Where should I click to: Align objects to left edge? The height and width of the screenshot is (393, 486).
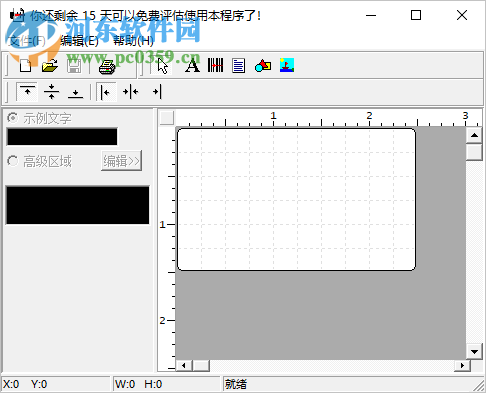[106, 92]
